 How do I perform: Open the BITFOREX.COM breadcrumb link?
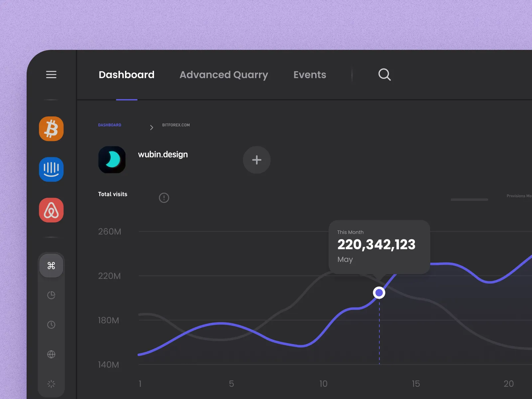(x=176, y=125)
